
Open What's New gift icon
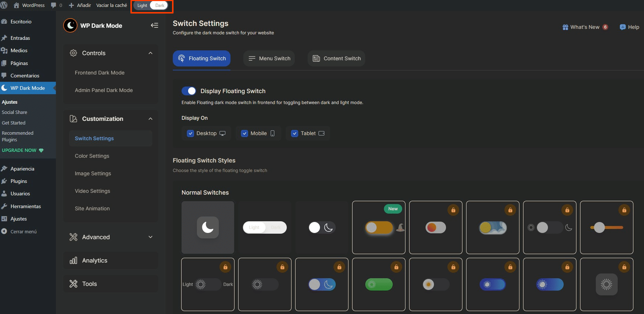(x=565, y=27)
